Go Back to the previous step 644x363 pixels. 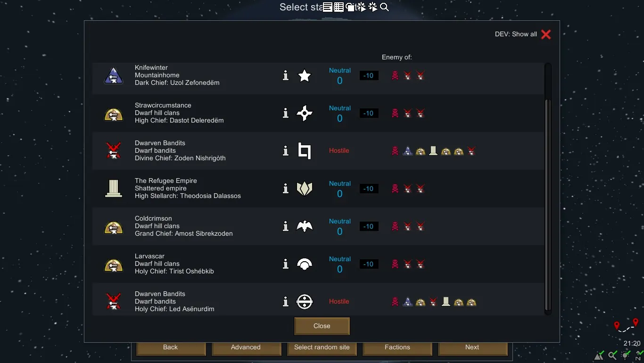pyautogui.click(x=170, y=347)
